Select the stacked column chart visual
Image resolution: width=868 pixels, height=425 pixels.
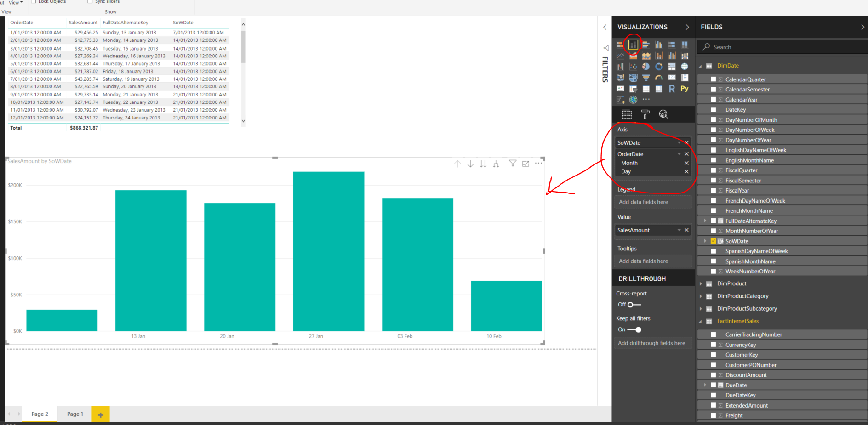[633, 45]
